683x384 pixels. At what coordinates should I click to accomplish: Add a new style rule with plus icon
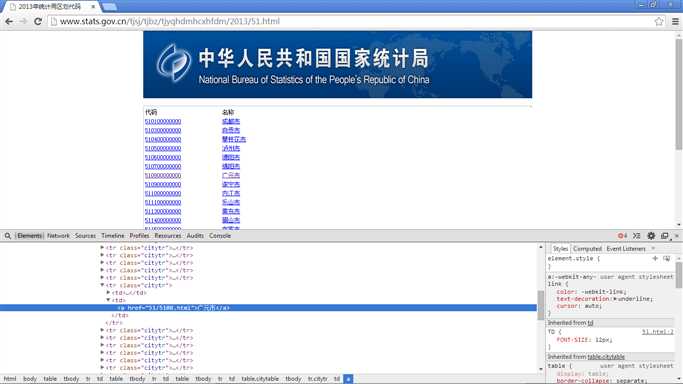(x=655, y=259)
